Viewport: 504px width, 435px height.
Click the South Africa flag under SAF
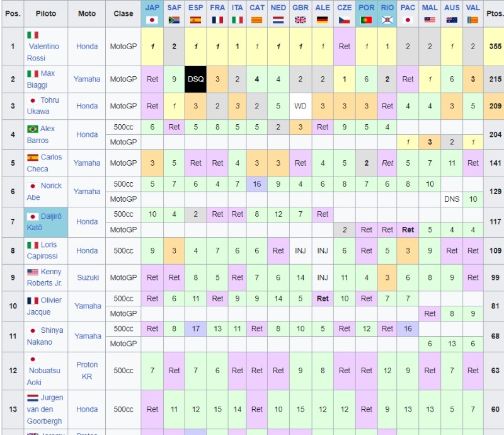click(174, 20)
